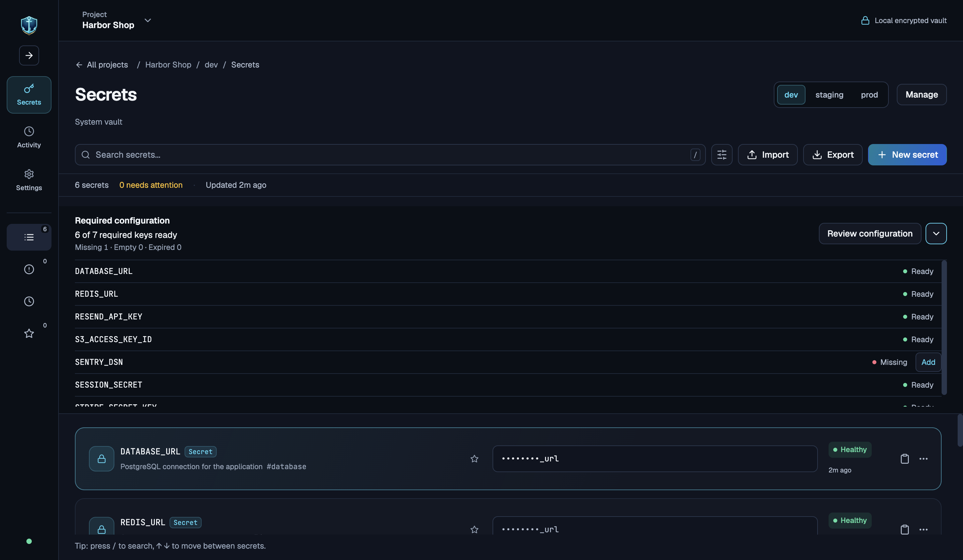Viewport: 963px width, 560px height.
Task: Collapse the Required configuration chevron
Action: [936, 234]
